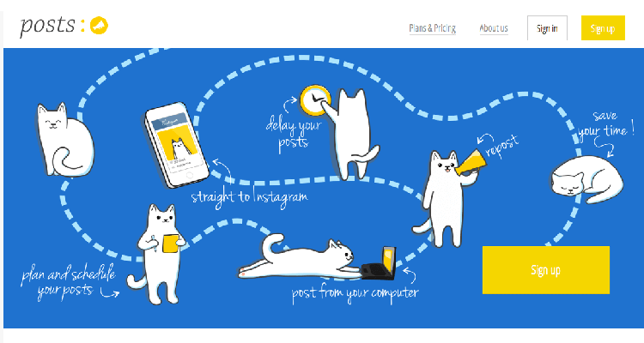This screenshot has width=644, height=343.
Task: Click the sleeping curled-up cat
Action: [x=586, y=179]
